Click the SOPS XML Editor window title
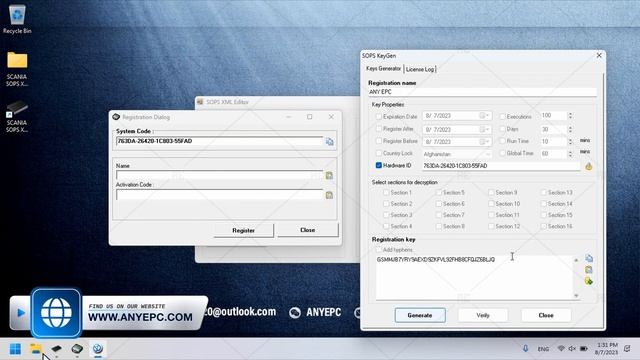This screenshot has width=640, height=360. click(x=227, y=102)
